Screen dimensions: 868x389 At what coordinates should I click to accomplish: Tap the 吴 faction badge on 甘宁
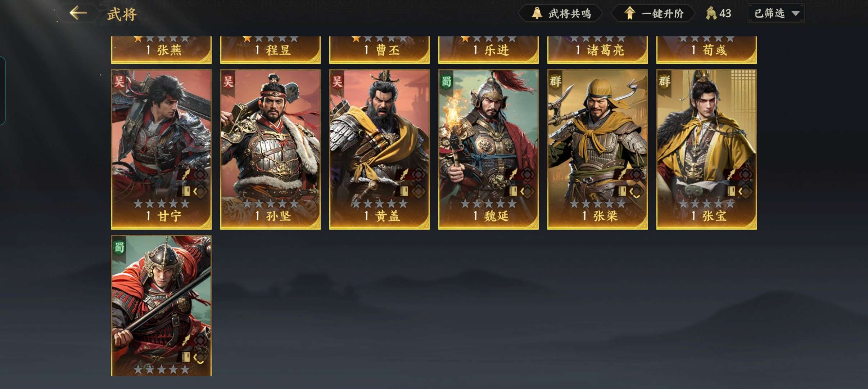tap(119, 81)
